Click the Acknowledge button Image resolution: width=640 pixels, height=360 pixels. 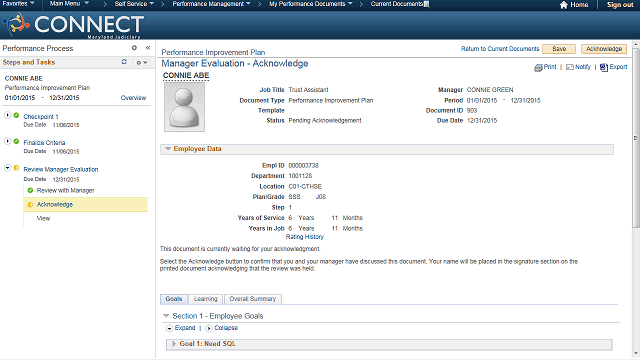tap(604, 49)
